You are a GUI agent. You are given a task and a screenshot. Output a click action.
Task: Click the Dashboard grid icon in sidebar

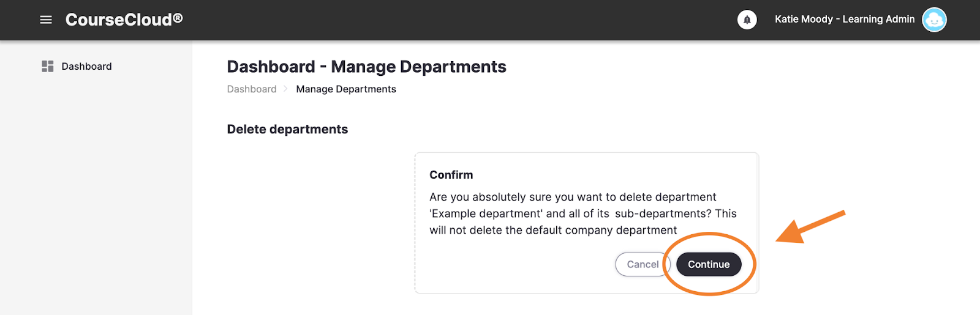[47, 66]
